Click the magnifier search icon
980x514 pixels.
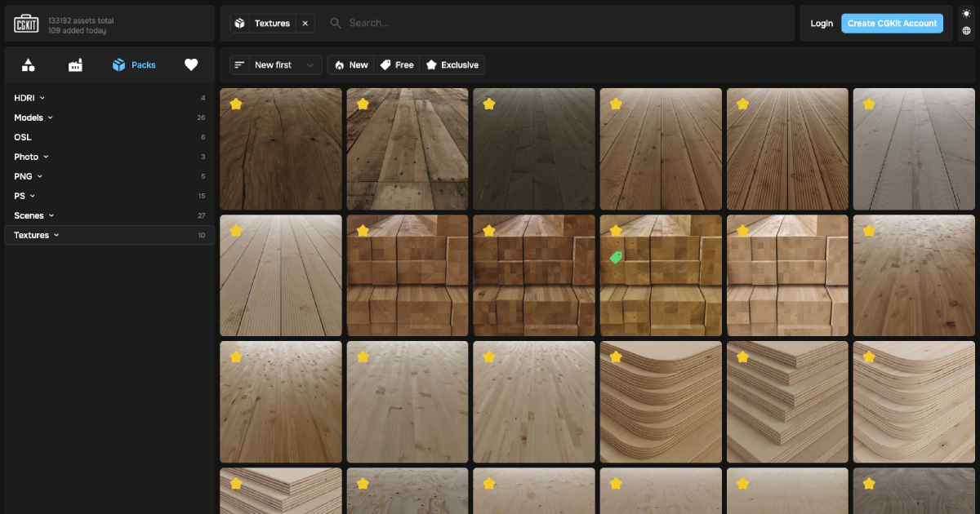click(336, 24)
